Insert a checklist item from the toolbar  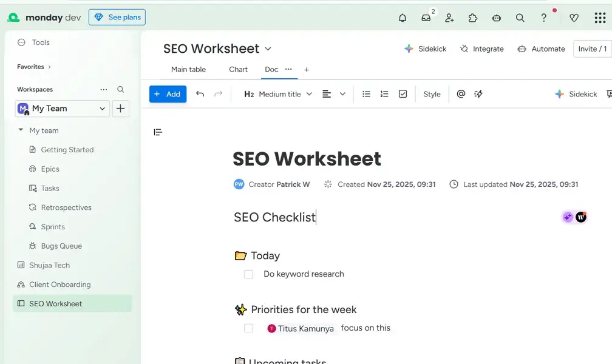(x=403, y=94)
